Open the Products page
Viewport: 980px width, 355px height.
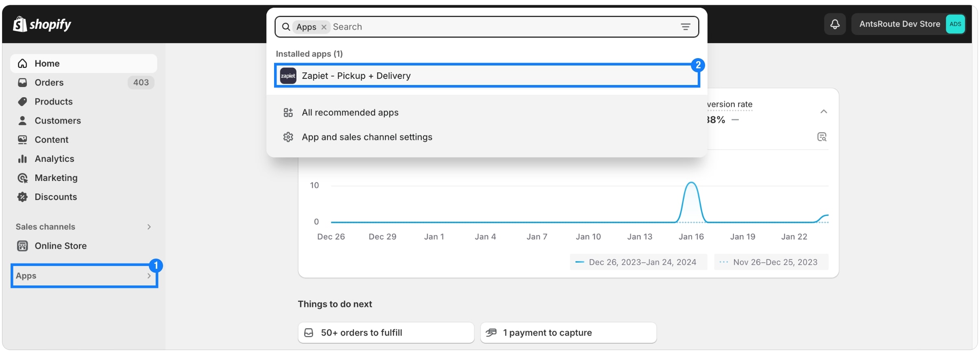click(x=83, y=102)
